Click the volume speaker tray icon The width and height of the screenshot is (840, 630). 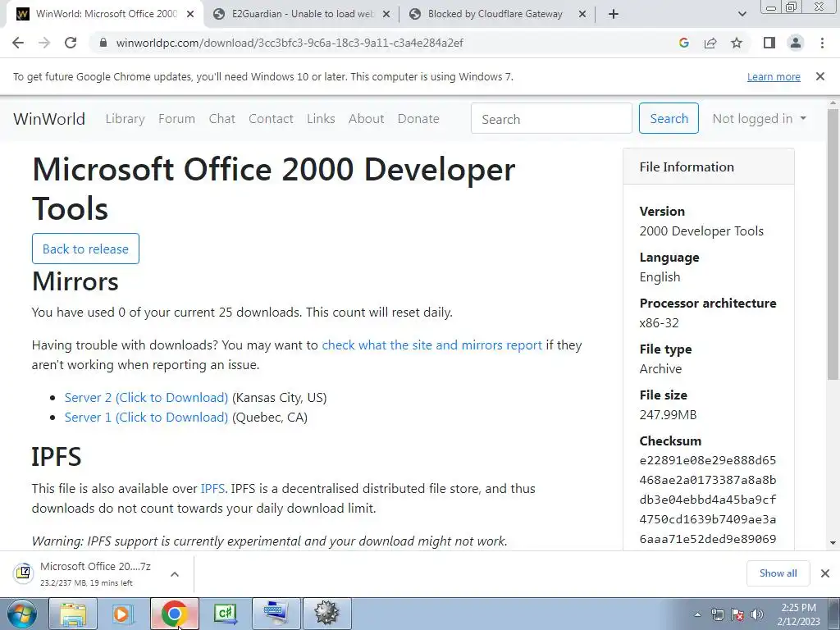(x=756, y=614)
